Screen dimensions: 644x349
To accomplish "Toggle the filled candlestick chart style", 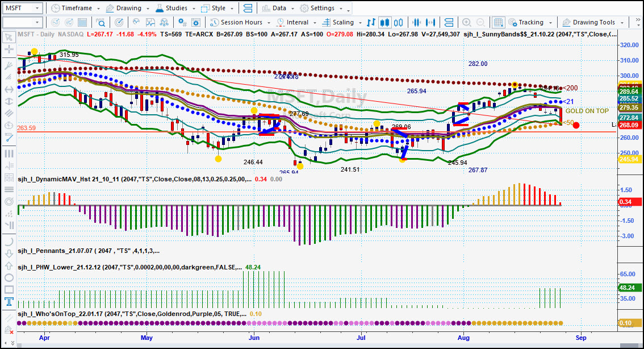I will 385,22.
